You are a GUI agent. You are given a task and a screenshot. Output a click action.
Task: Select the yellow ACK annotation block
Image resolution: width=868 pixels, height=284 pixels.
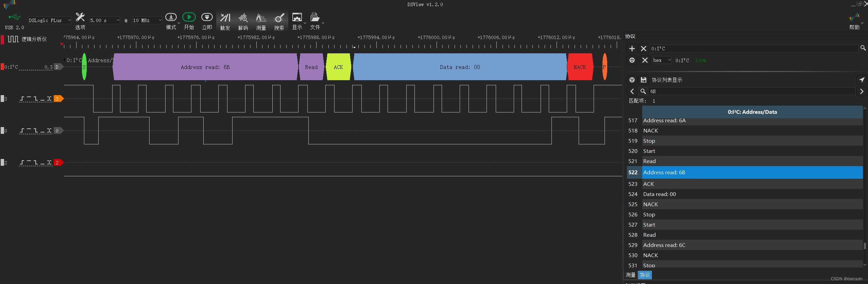pyautogui.click(x=338, y=67)
